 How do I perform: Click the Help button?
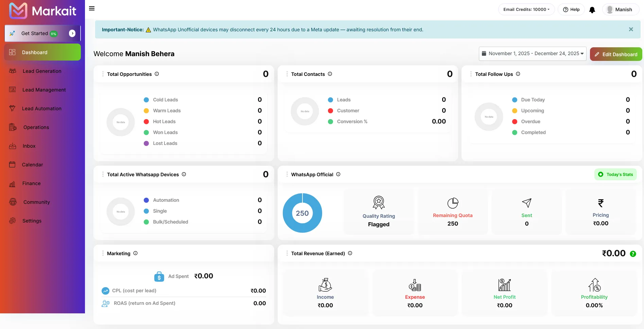571,10
